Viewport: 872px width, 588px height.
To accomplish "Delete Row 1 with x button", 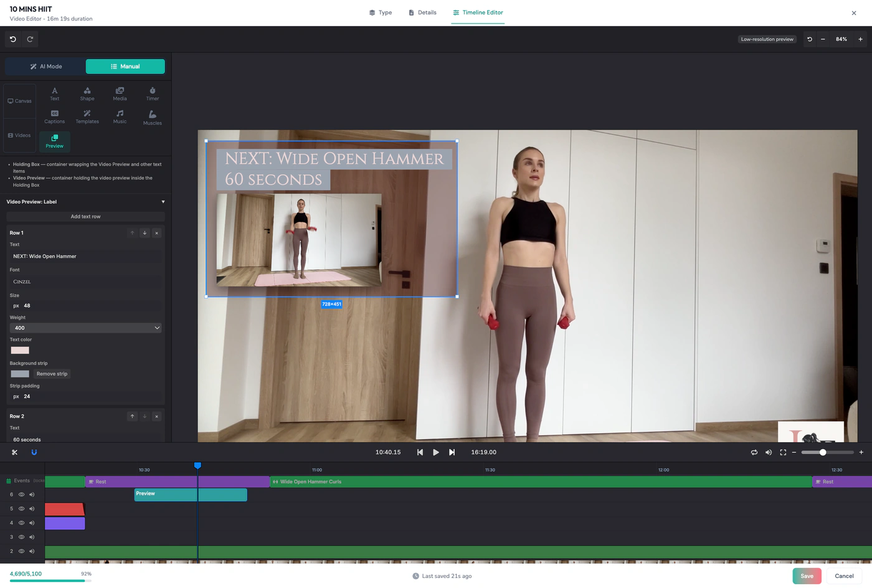I will 156,233.
